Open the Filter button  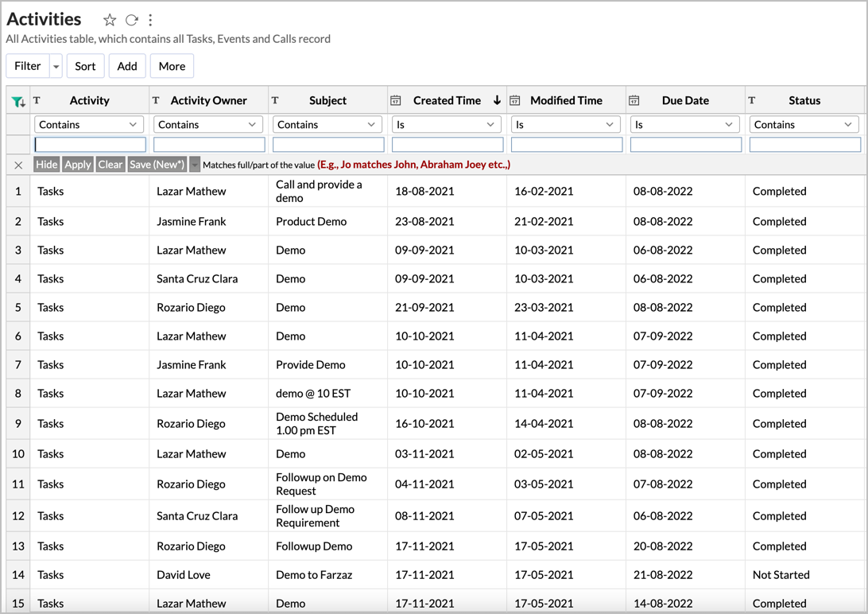28,66
